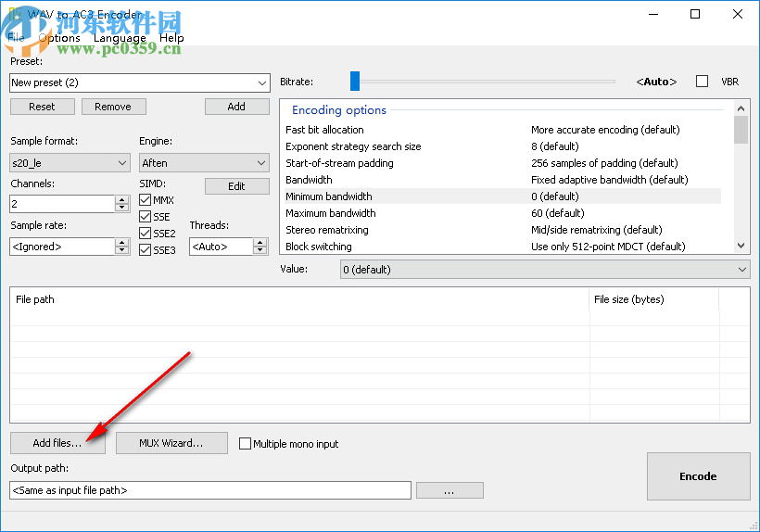This screenshot has width=760, height=532.
Task: Close the WAV to AC3 Encoder window
Action: 738,14
